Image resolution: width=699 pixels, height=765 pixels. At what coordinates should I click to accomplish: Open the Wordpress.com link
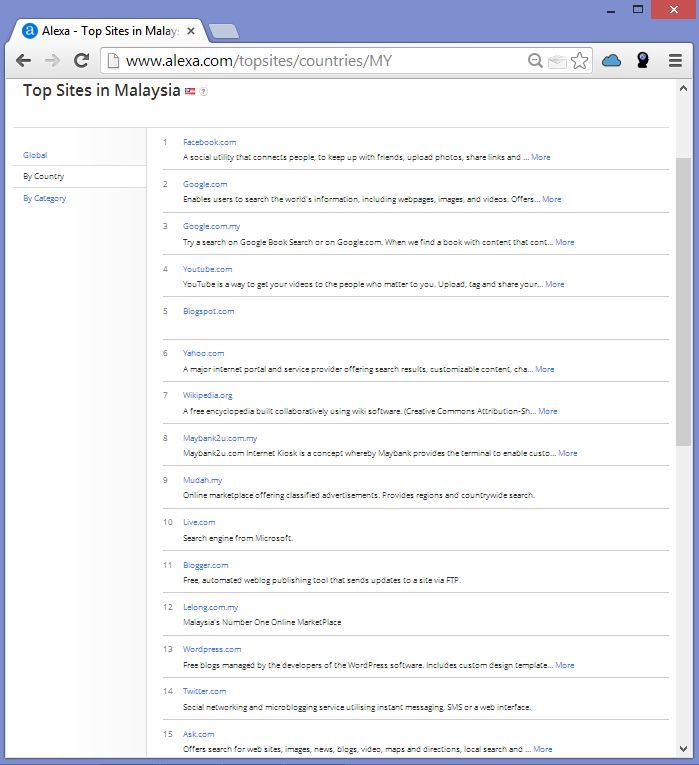(x=212, y=649)
